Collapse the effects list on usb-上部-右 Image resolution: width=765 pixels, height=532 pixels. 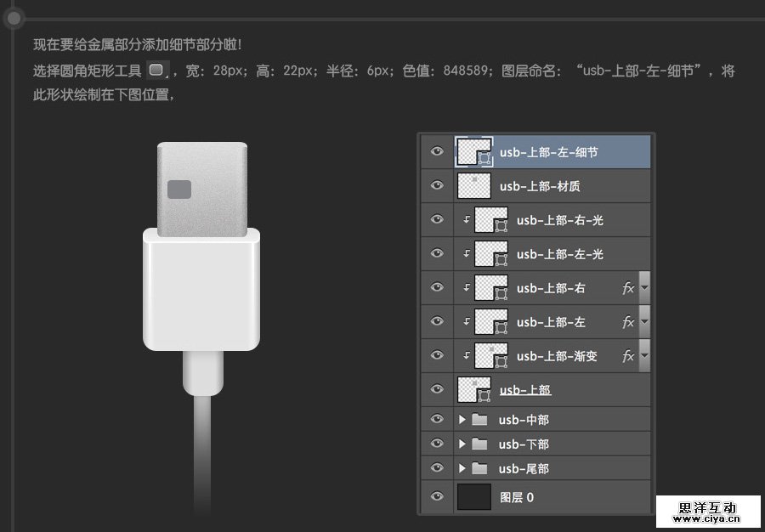click(643, 288)
